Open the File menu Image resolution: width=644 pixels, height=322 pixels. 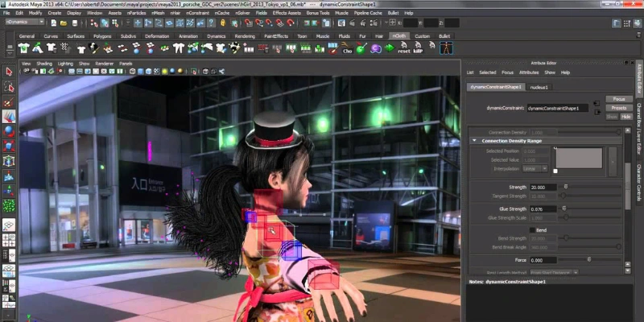pyautogui.click(x=6, y=13)
